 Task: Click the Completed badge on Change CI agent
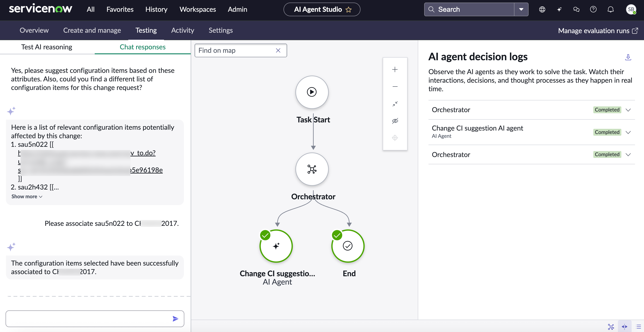(x=607, y=132)
